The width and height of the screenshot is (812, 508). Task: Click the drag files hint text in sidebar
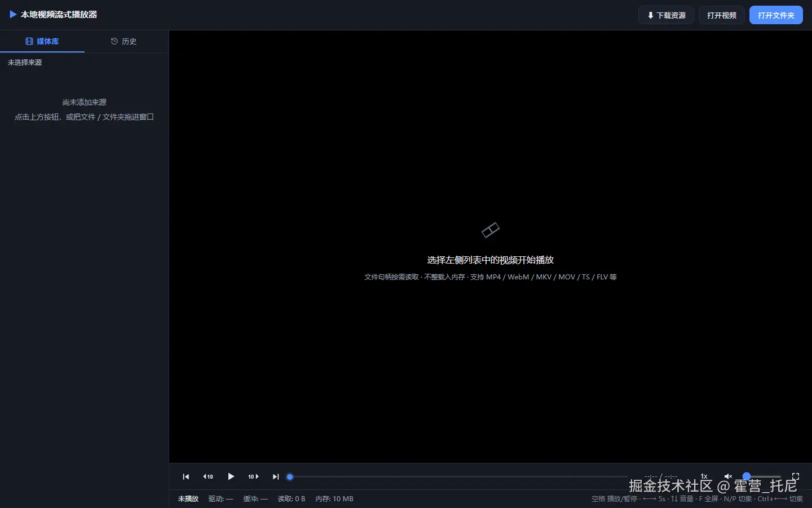[x=85, y=117]
